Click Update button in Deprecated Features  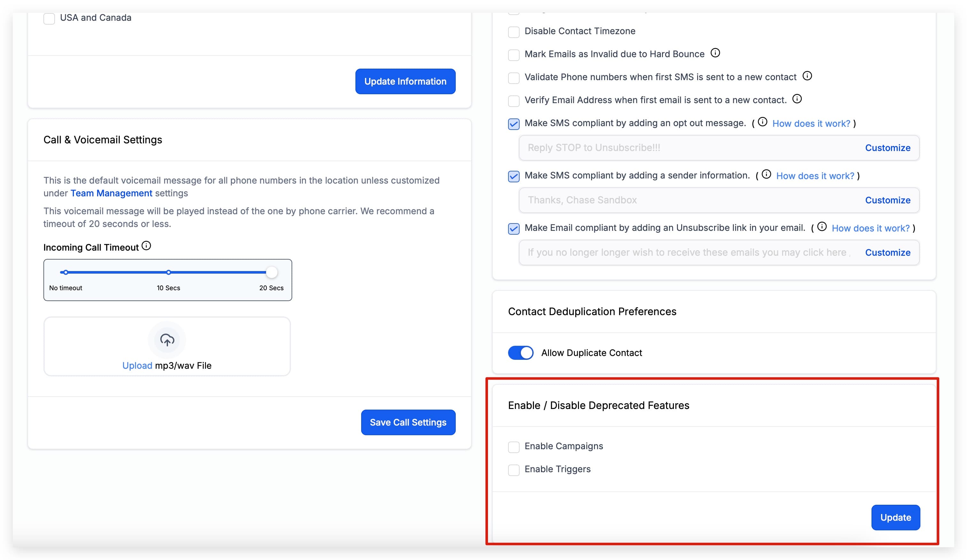click(x=896, y=518)
